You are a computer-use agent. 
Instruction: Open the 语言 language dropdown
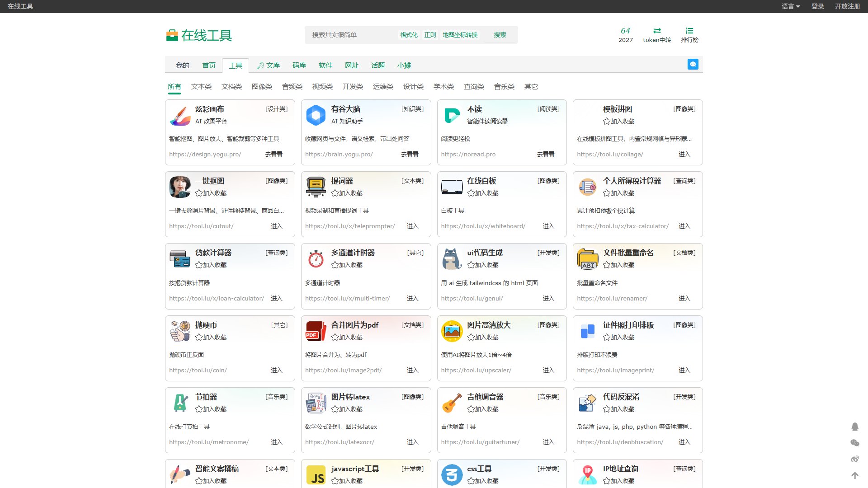click(x=791, y=6)
